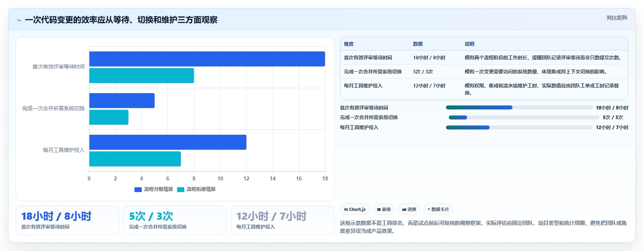
Task: Open the 5次 / 3次 summary card
Action: click(175, 220)
